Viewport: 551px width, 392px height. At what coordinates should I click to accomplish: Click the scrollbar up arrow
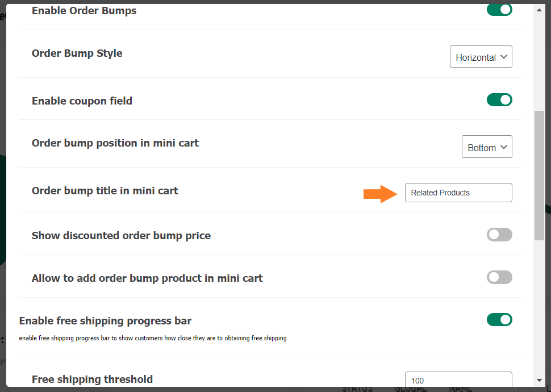539,10
